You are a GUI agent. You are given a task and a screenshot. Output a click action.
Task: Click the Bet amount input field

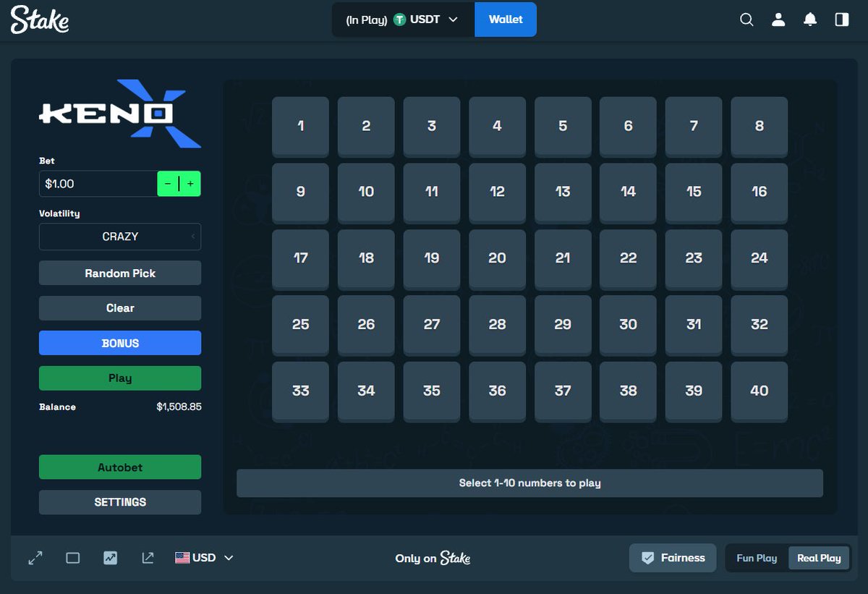coord(98,184)
